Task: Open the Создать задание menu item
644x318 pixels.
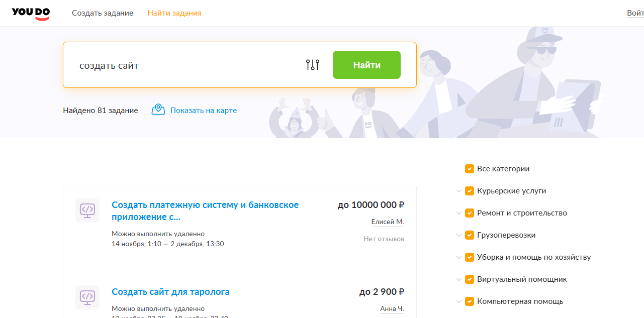Action: click(103, 13)
